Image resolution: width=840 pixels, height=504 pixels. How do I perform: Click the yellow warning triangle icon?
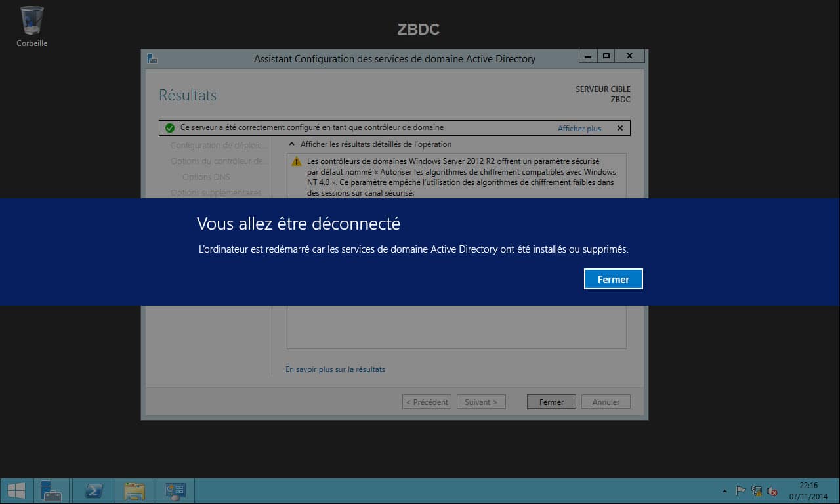pos(297,161)
